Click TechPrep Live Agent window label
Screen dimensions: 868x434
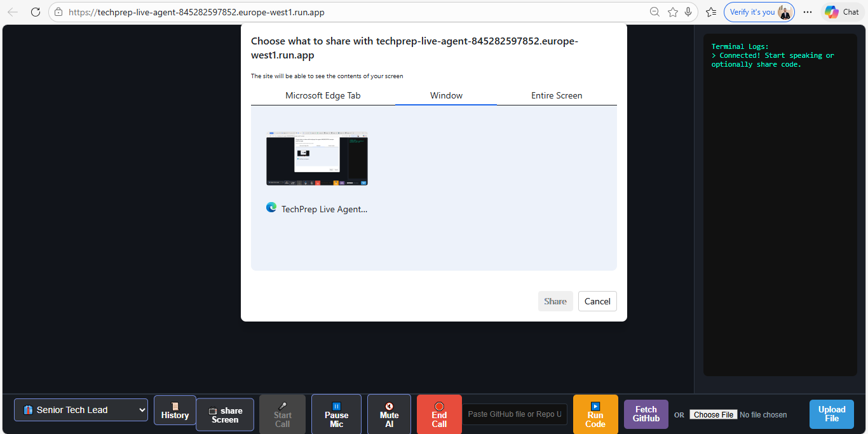(324, 208)
